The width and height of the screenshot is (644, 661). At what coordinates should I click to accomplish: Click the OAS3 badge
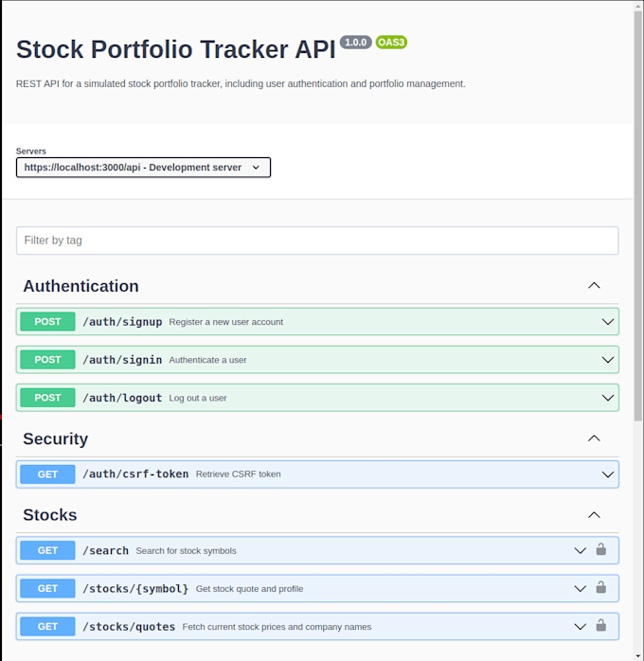point(391,43)
